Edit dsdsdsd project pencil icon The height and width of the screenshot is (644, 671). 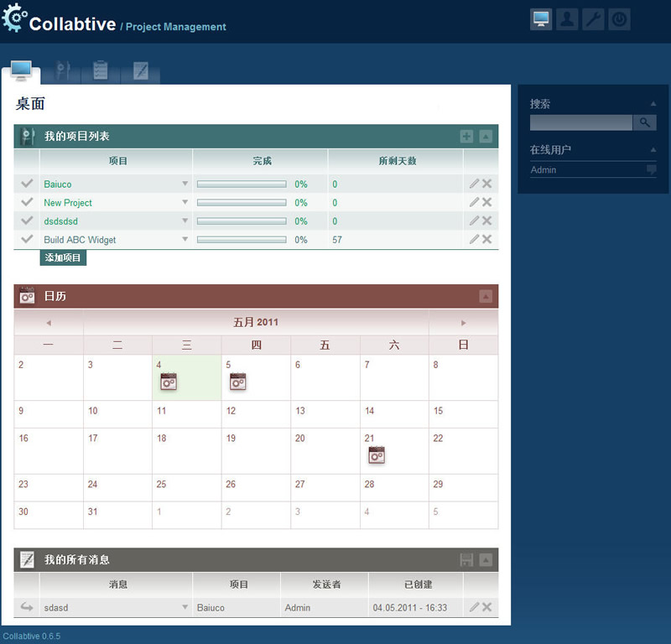point(474,221)
